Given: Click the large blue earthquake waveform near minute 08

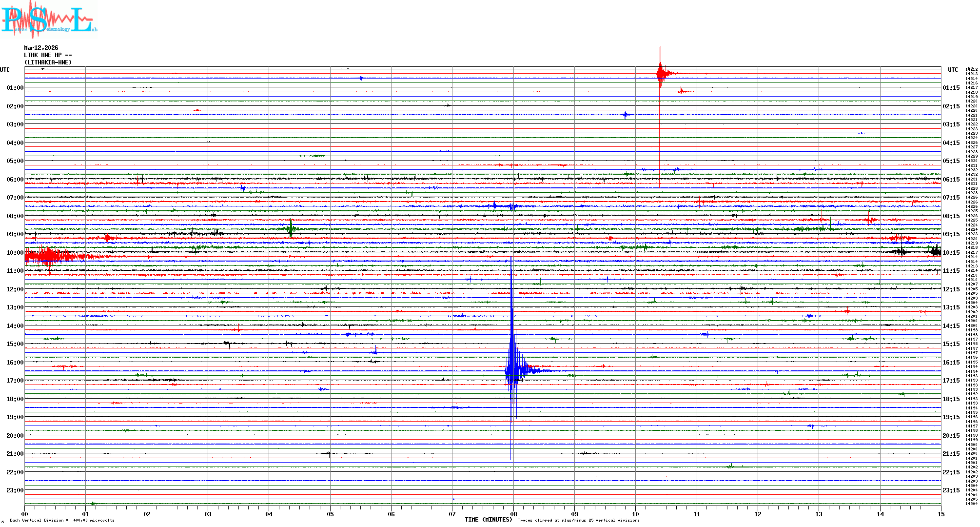Looking at the screenshot, I should [x=512, y=370].
